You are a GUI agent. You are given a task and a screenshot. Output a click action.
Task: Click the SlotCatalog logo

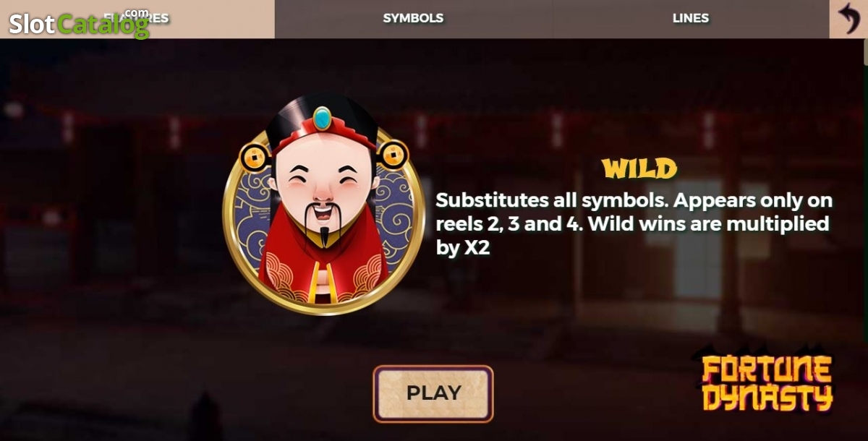[79, 24]
